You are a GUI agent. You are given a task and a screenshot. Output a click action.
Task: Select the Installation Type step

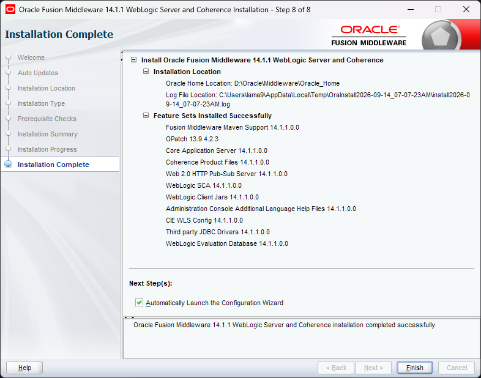[41, 104]
